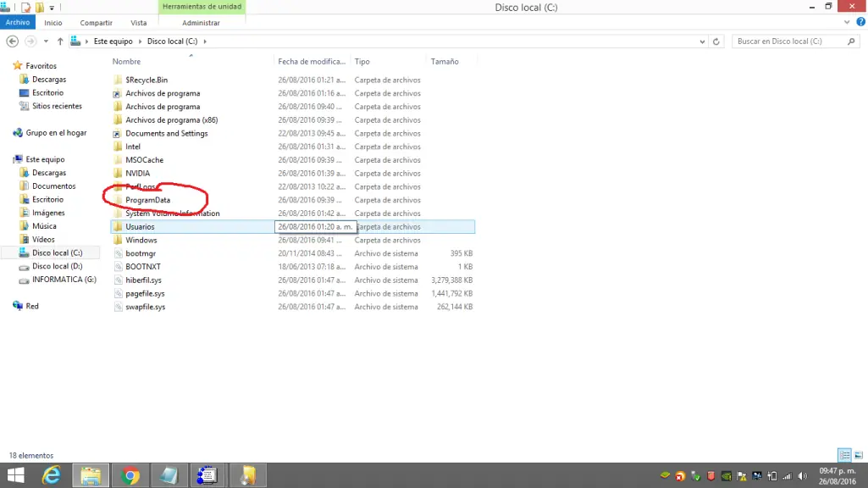Screen dimensions: 868x488
Task: Click Disco local (C:) in the address breadcrumb
Action: 172,41
